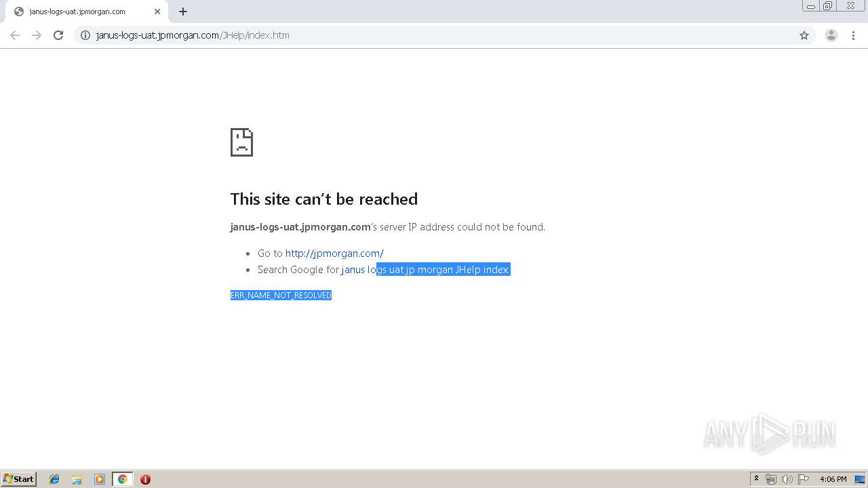Image resolution: width=868 pixels, height=488 pixels.
Task: Minimize the Chrome window
Action: [810, 6]
